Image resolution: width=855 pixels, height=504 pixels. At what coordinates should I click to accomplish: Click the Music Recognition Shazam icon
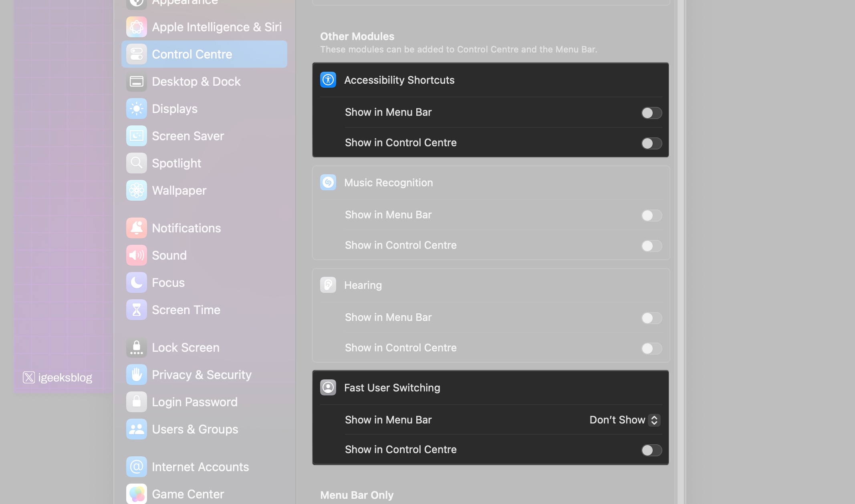coord(328,182)
